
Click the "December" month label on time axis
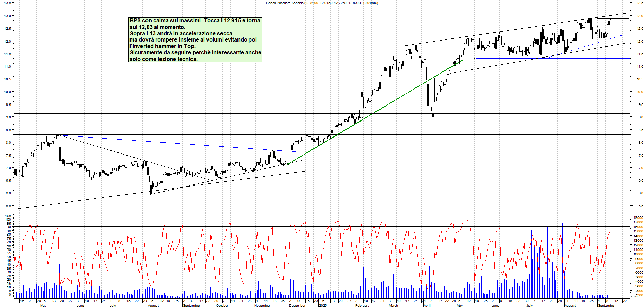[x=297, y=305]
